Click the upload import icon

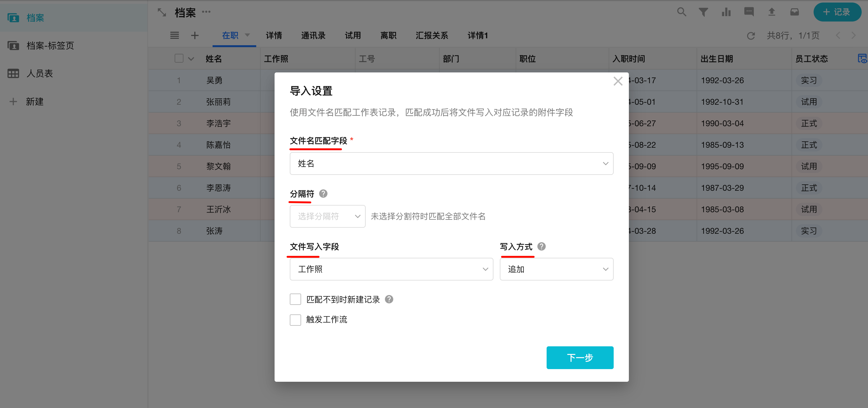[x=771, y=12]
